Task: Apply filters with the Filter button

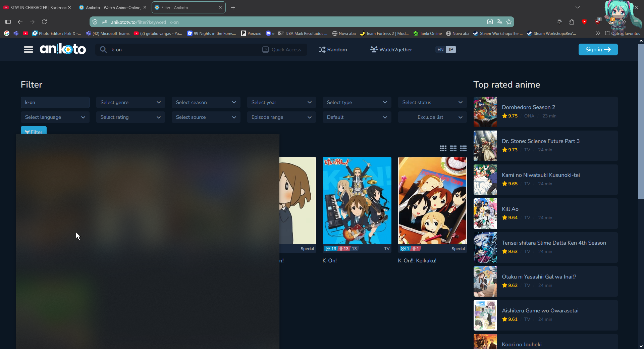Action: pyautogui.click(x=34, y=131)
